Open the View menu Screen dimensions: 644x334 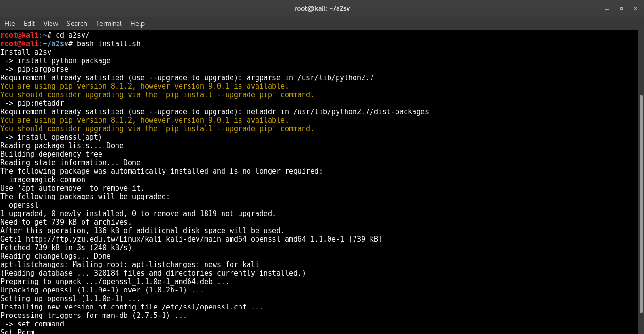50,23
